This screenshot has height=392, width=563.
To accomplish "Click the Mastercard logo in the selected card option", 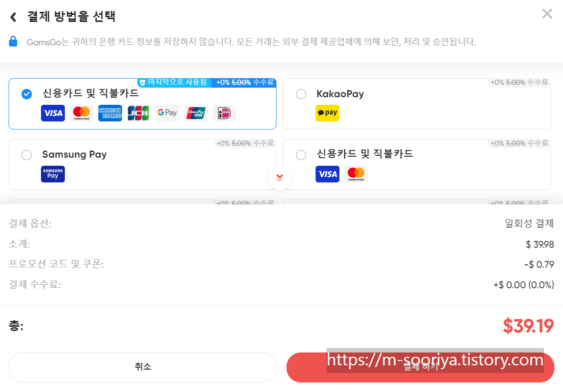I will 82,113.
